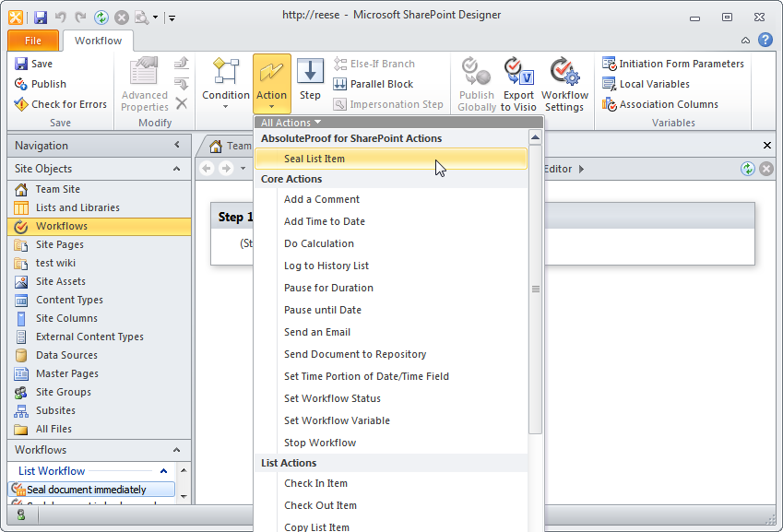Select the Master Pages site object
This screenshot has width=783, height=532.
click(66, 373)
